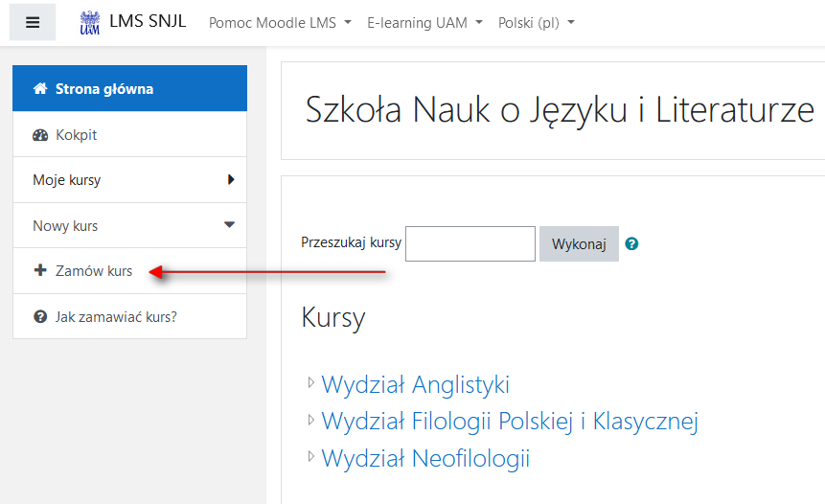
Task: Open the Wydział Anglistyki link
Action: (415, 384)
